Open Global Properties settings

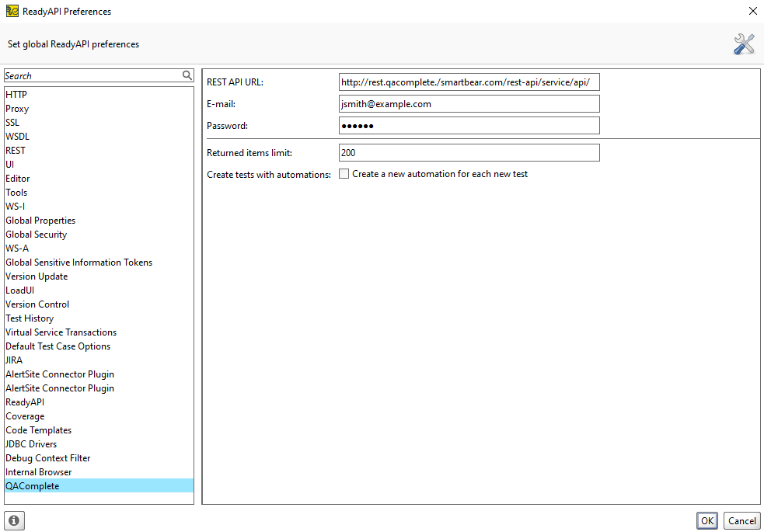tap(99, 221)
